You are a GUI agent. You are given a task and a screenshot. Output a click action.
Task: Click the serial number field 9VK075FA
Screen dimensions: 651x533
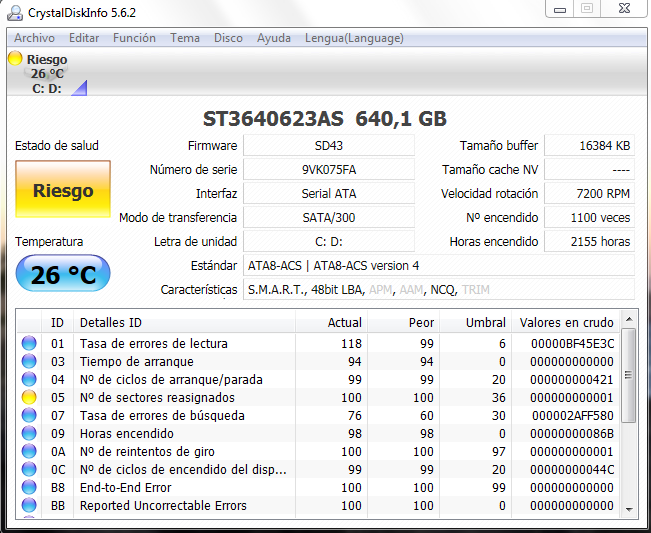coord(329,170)
